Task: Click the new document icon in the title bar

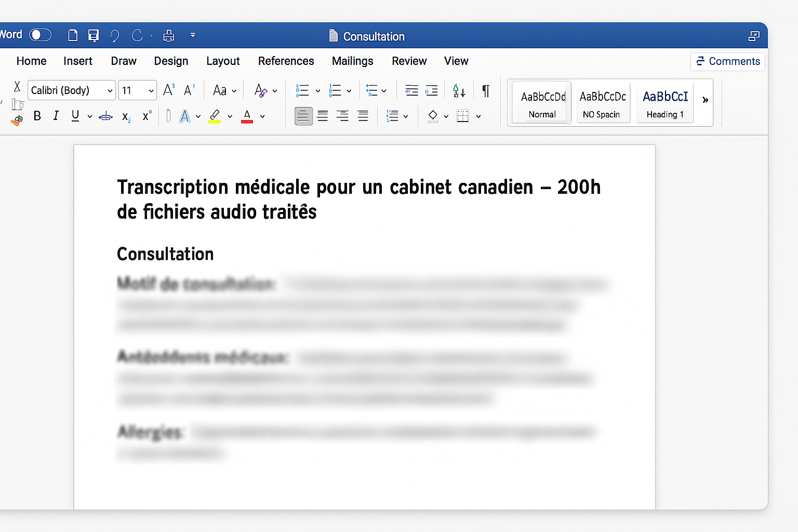Action: click(x=73, y=35)
